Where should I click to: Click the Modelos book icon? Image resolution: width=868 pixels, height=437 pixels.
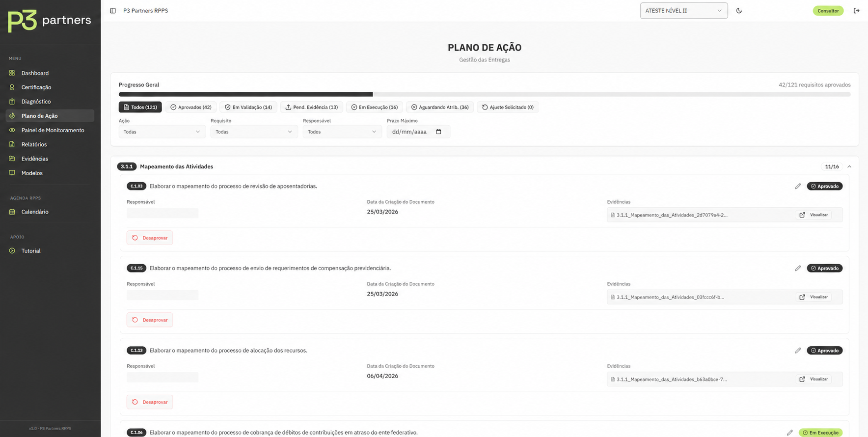(12, 173)
